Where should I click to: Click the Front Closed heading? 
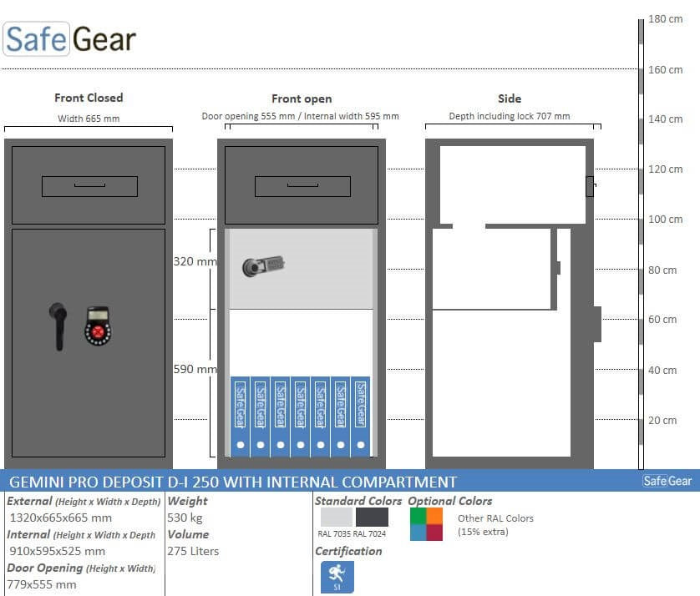pos(89,98)
